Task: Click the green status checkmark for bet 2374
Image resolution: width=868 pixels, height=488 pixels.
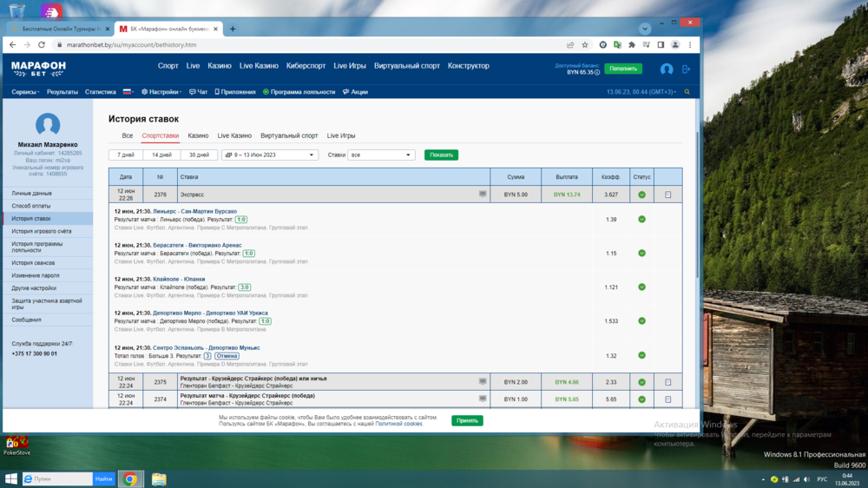Action: click(641, 399)
